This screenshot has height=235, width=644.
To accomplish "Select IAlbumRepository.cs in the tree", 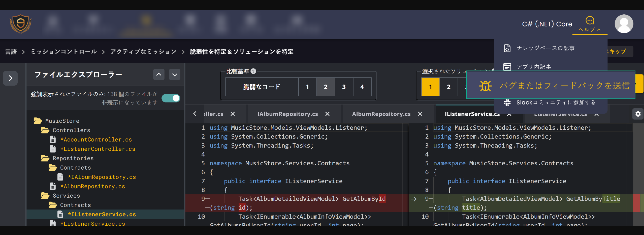I will pos(102,177).
